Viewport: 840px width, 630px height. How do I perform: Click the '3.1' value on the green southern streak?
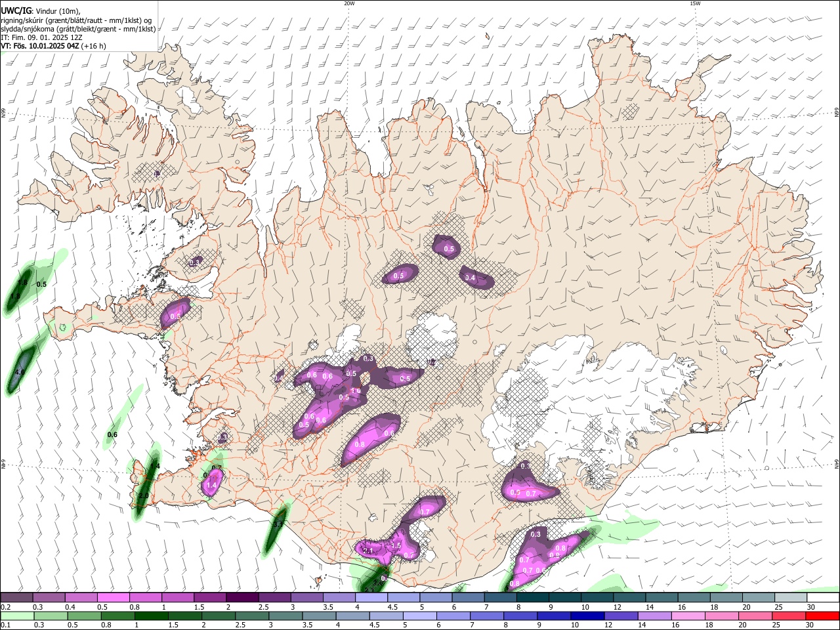coord(278,524)
